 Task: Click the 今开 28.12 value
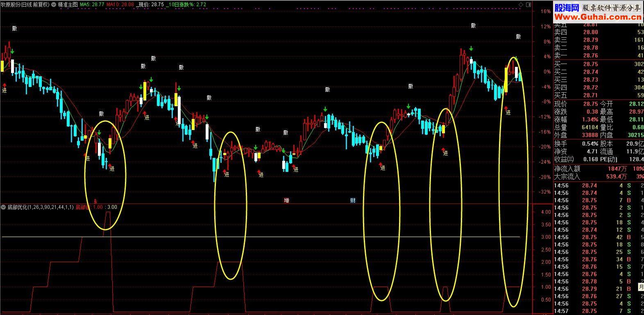click(x=636, y=104)
